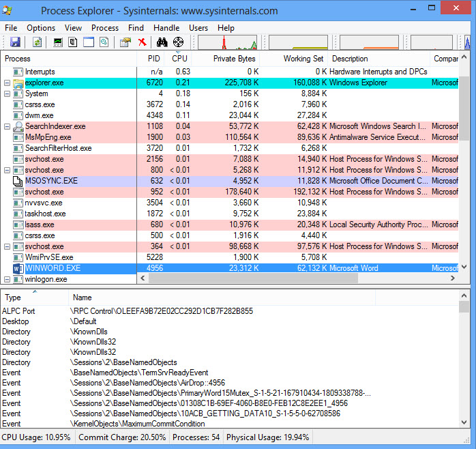Open the Find menu
The image size is (476, 449).
point(136,28)
